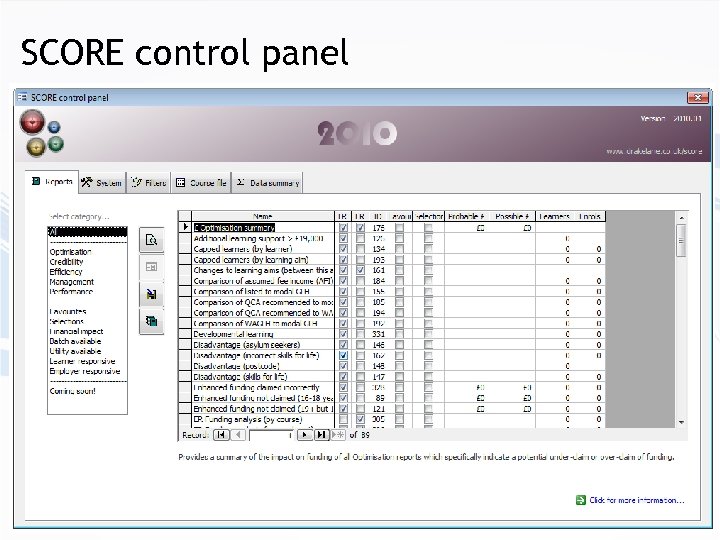
Task: Click the Name column header
Action: 263,216
